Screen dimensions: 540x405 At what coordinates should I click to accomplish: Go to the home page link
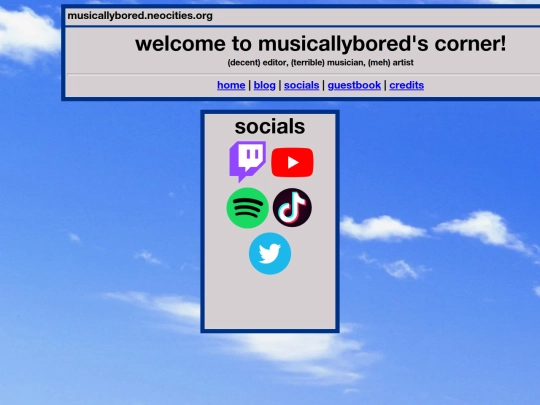pos(231,85)
